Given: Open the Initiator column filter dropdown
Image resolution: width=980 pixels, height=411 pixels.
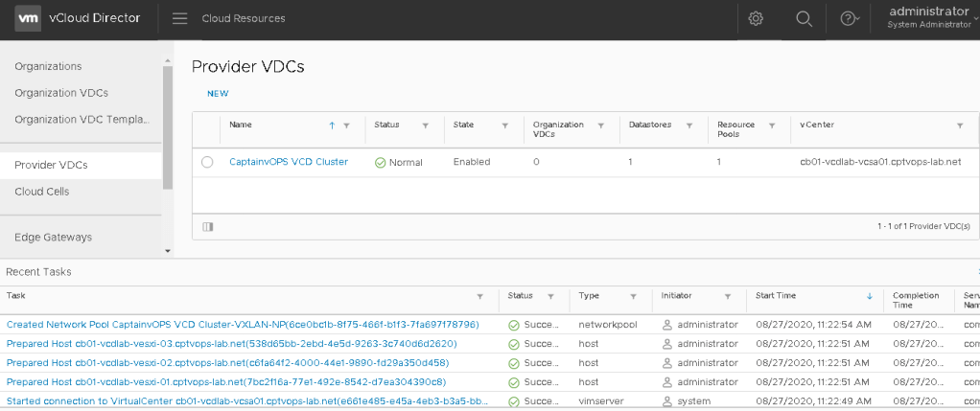Looking at the screenshot, I should coord(728,296).
